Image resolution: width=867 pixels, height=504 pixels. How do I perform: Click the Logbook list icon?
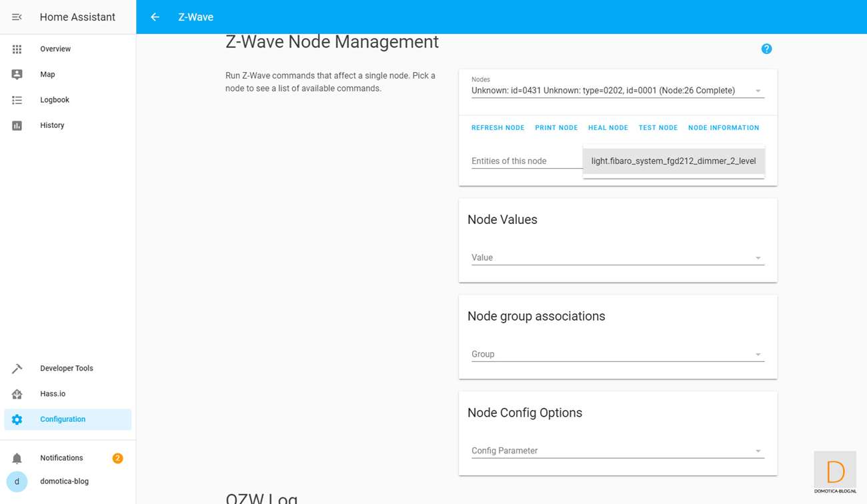coord(17,100)
